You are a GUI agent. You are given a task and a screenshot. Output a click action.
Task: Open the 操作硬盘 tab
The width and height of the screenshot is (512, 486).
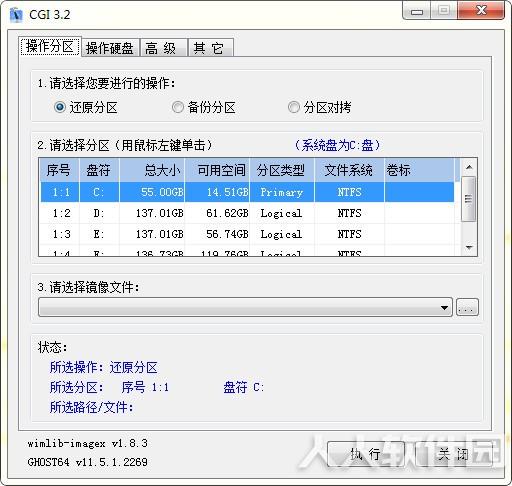point(110,48)
